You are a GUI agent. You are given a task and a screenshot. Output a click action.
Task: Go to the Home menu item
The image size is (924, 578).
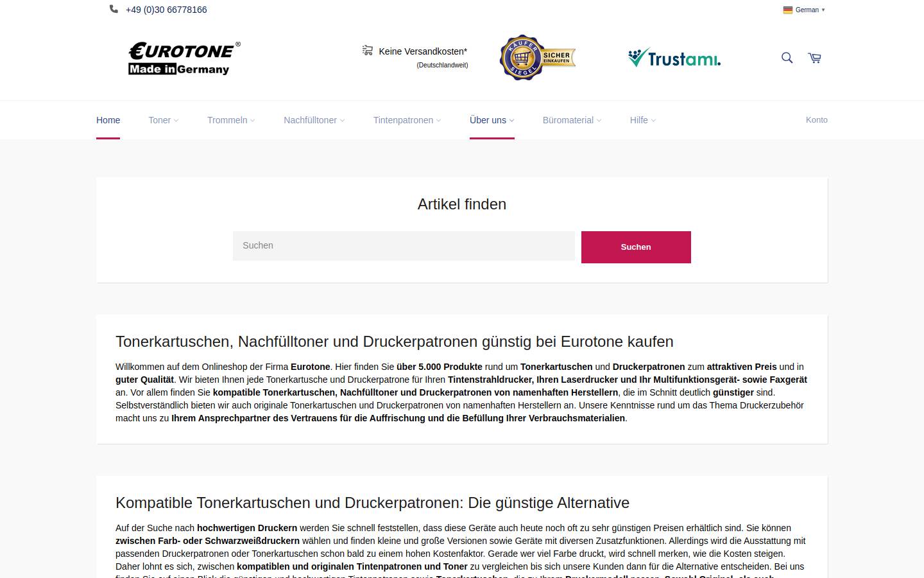(108, 120)
